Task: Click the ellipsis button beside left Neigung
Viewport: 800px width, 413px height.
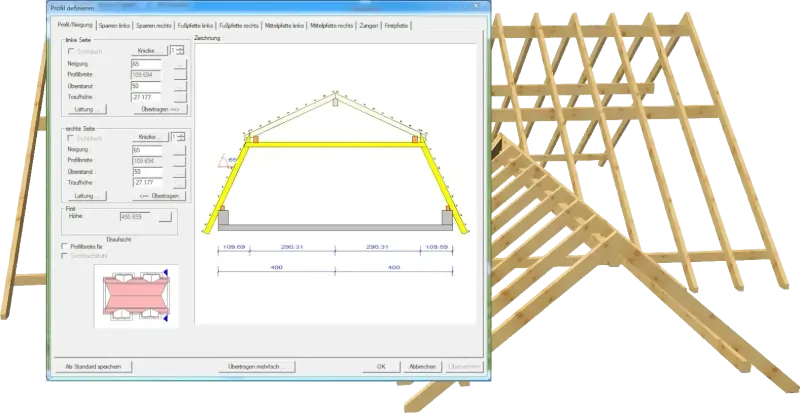Action: 180,62
